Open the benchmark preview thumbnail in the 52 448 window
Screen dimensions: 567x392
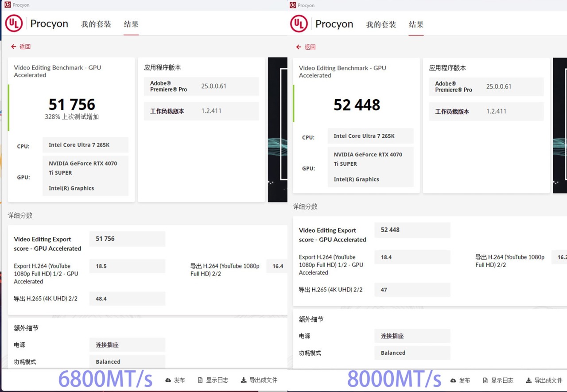(x=560, y=126)
